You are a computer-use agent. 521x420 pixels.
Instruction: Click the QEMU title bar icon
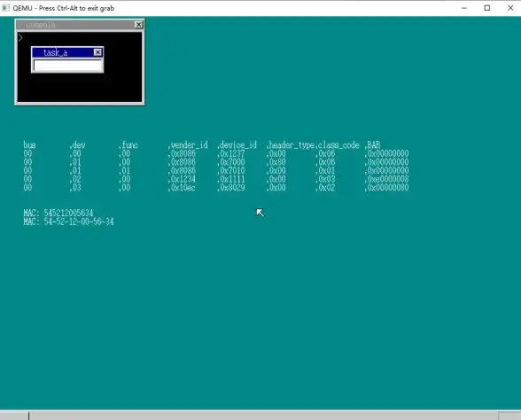click(x=5, y=8)
